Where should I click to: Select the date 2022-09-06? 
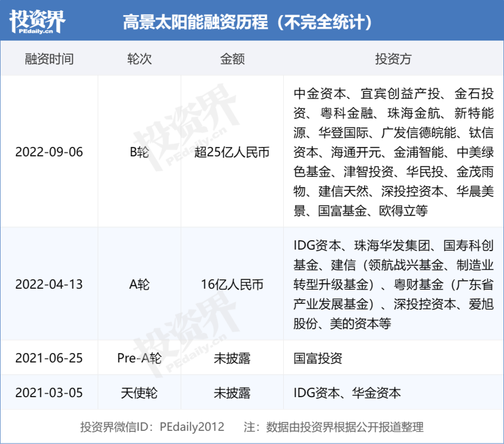tap(49, 152)
